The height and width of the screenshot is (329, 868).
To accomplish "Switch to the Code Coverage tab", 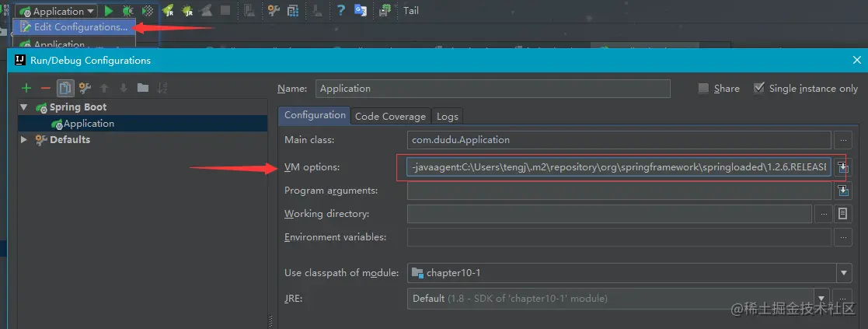I will 390,117.
